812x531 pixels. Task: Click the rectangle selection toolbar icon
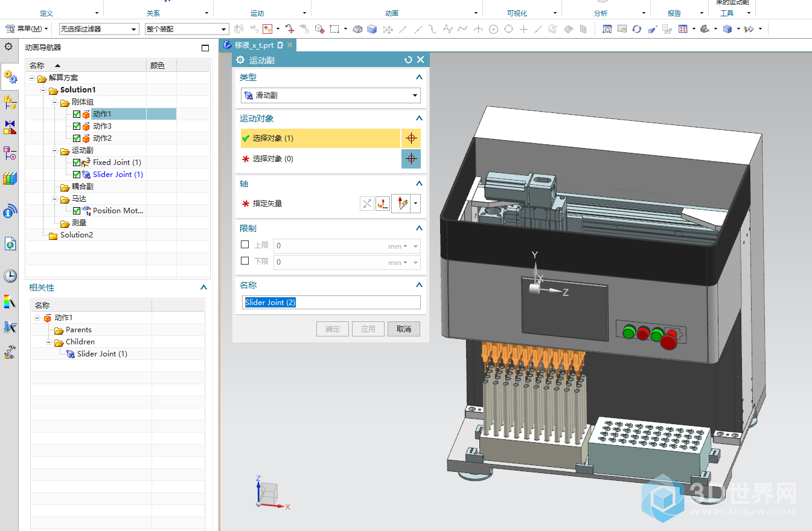(x=335, y=28)
